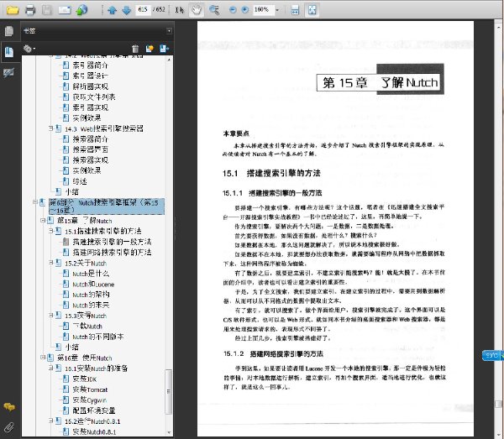
Task: Jump to bookmark Nutch和Lucene
Action: pos(93,284)
